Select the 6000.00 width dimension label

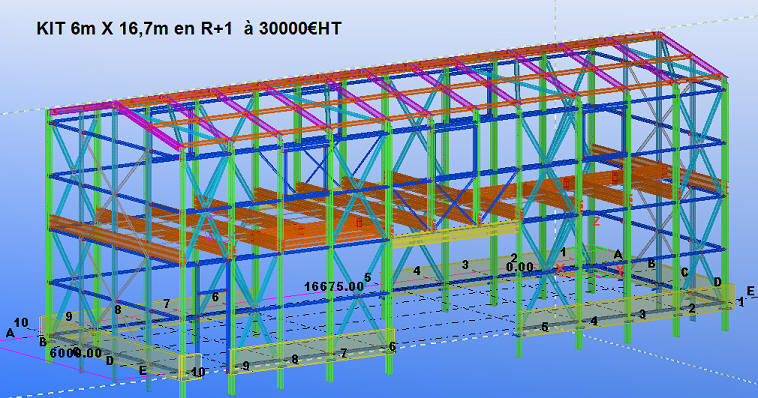76,353
